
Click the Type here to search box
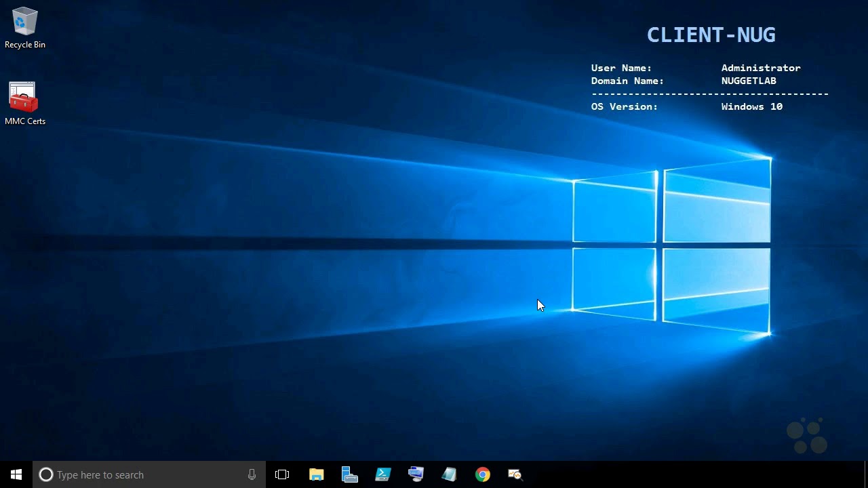tap(149, 474)
